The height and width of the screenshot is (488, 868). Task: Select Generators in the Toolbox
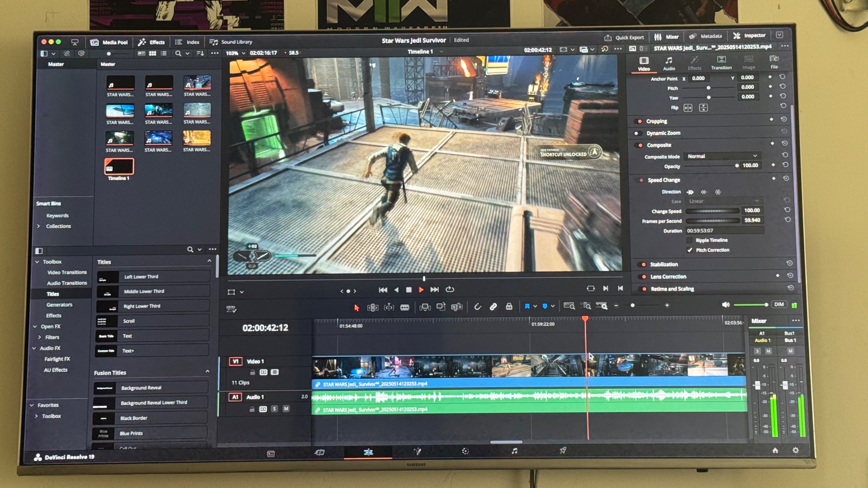(x=59, y=305)
